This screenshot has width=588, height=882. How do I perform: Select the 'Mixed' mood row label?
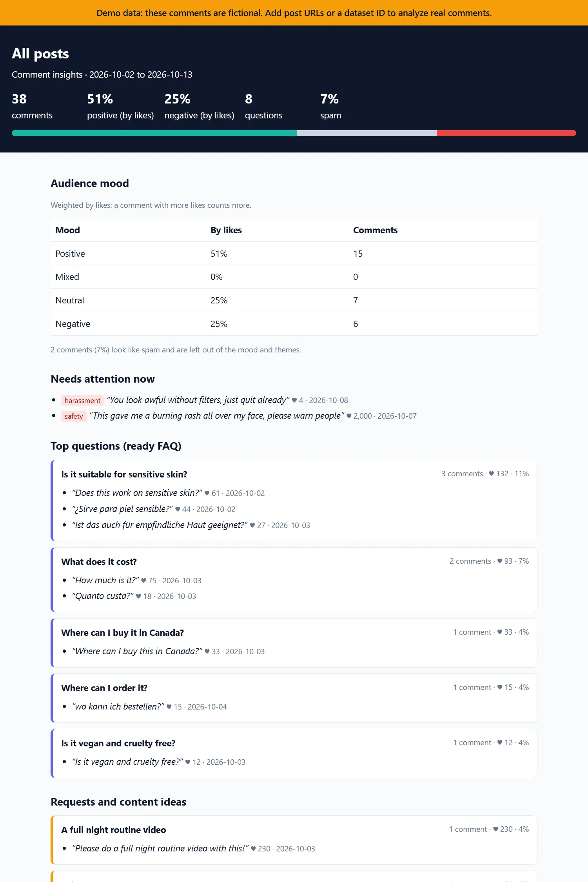tap(67, 277)
